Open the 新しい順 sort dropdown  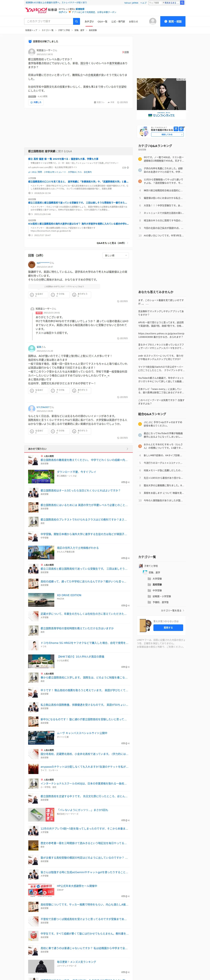(x=115, y=255)
